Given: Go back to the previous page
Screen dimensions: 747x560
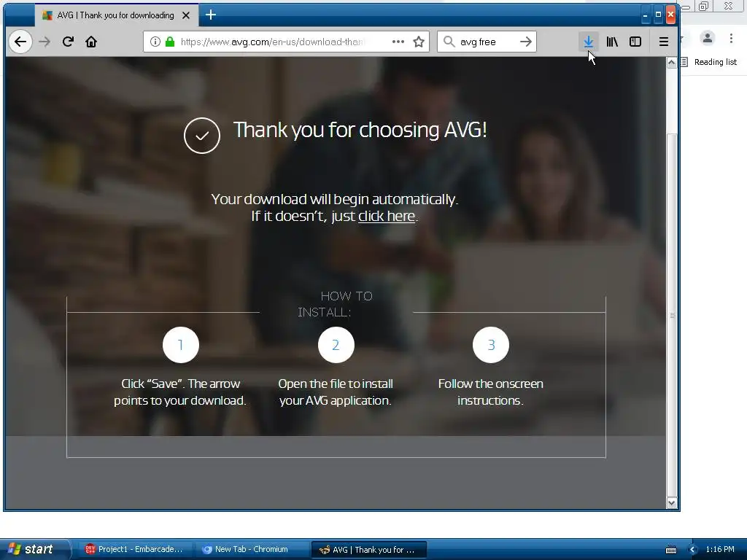Looking at the screenshot, I should (x=20, y=42).
